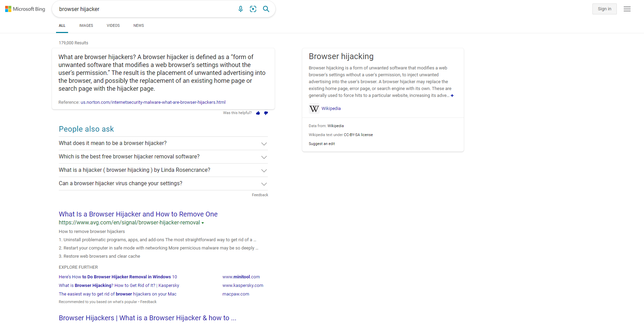Open the hamburger menu
This screenshot has width=644, height=323.
pos(627,9)
